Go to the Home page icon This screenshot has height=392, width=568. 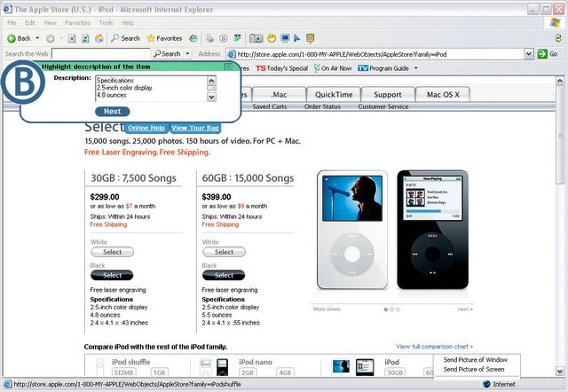99,38
